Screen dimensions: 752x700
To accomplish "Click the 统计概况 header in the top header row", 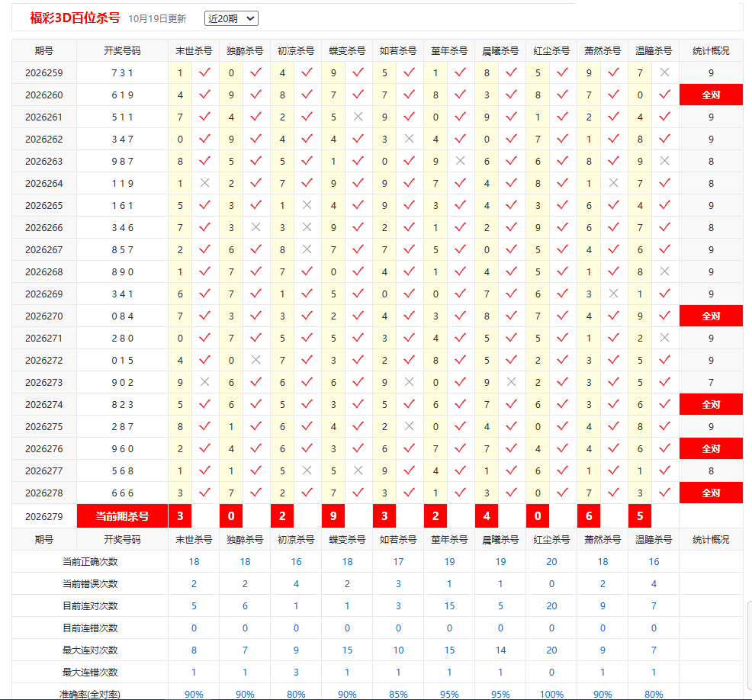I will pos(711,51).
